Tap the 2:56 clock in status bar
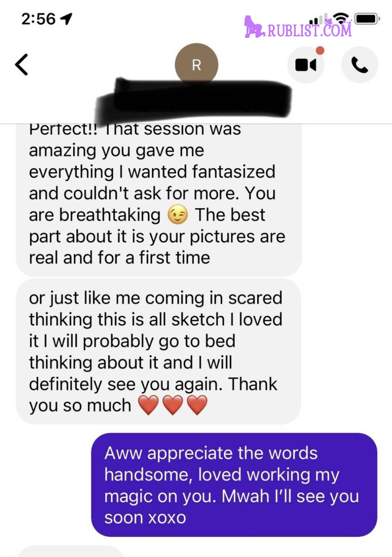 point(38,19)
